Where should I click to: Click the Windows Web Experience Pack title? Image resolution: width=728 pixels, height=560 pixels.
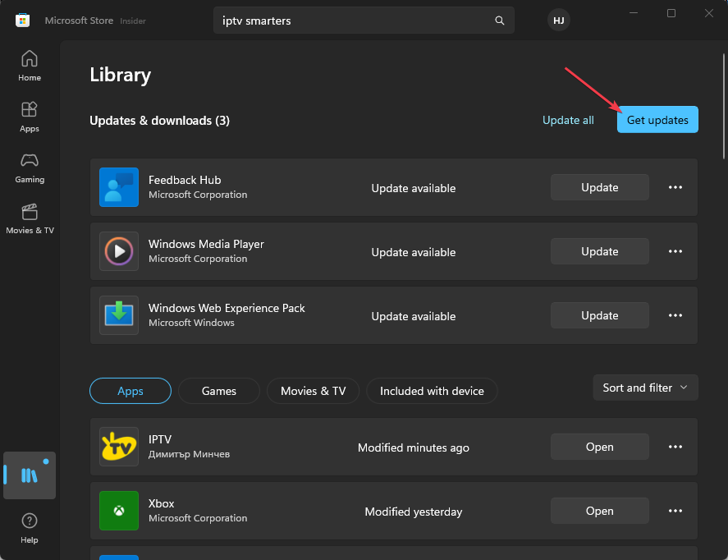coord(227,308)
